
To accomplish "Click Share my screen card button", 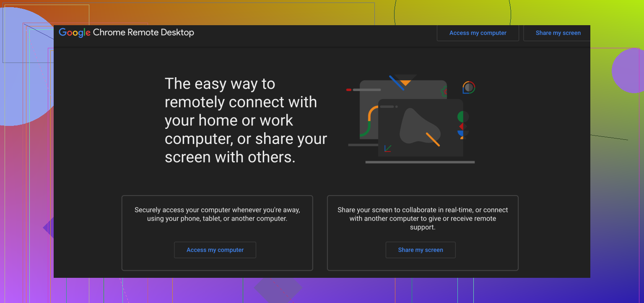I will 421,250.
